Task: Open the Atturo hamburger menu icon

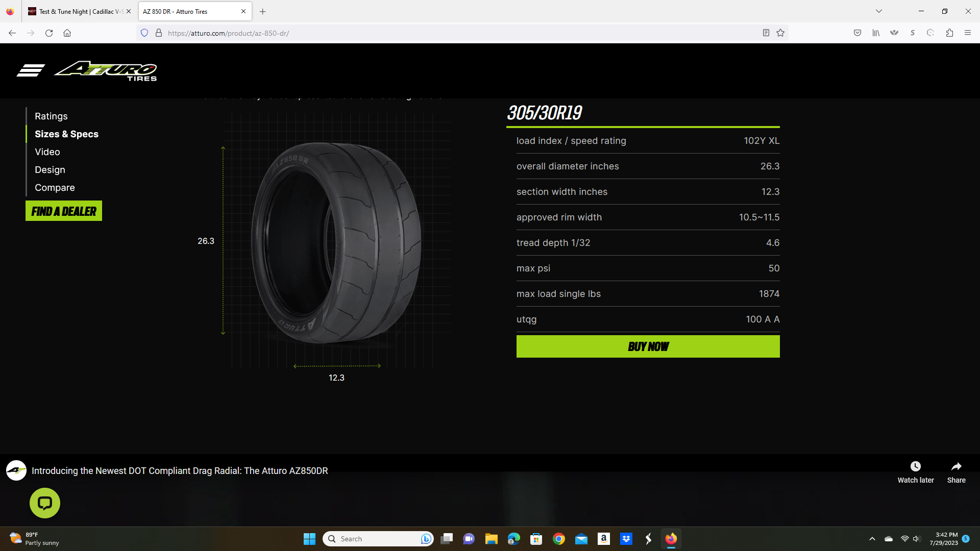Action: 31,70
